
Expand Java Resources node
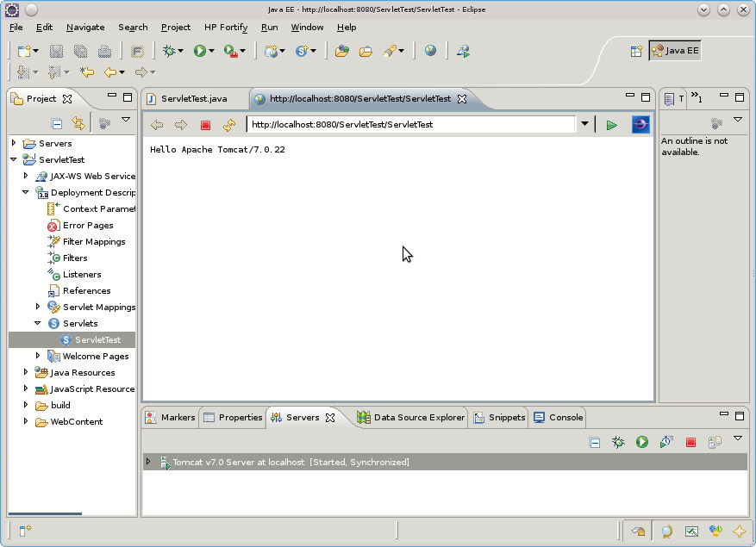pyautogui.click(x=26, y=372)
